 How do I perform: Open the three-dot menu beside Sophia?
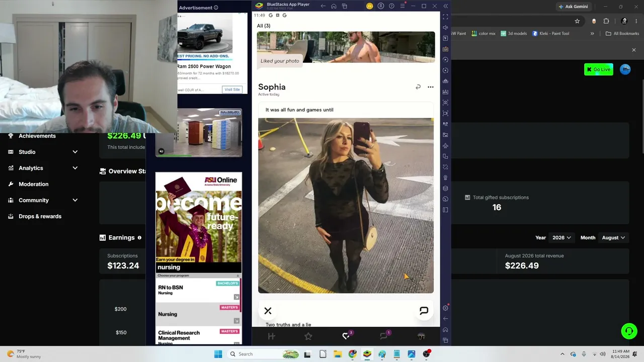(430, 87)
